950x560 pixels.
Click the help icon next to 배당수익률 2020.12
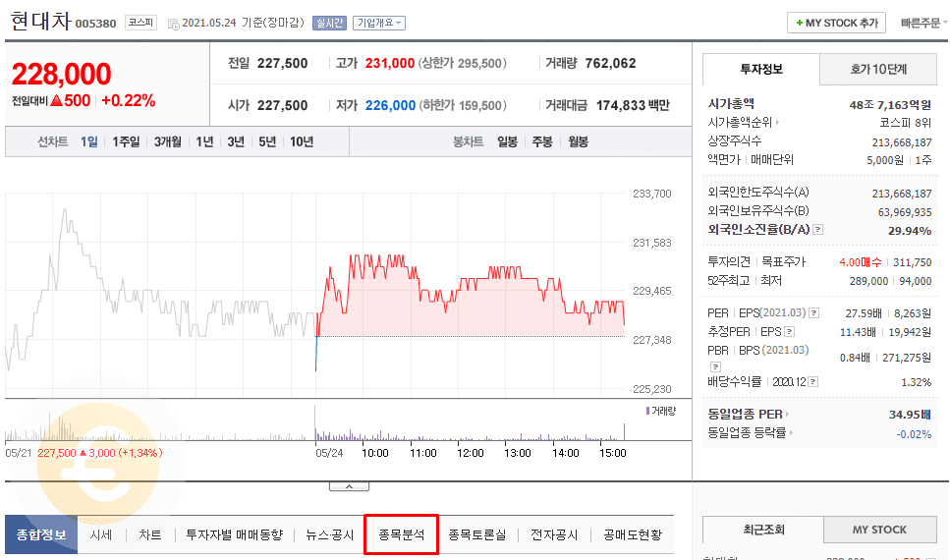813,382
